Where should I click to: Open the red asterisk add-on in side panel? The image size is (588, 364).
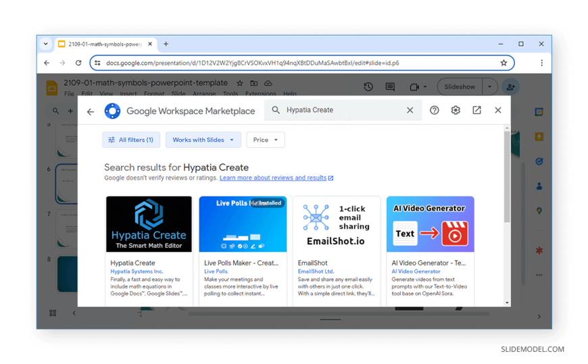tap(539, 251)
